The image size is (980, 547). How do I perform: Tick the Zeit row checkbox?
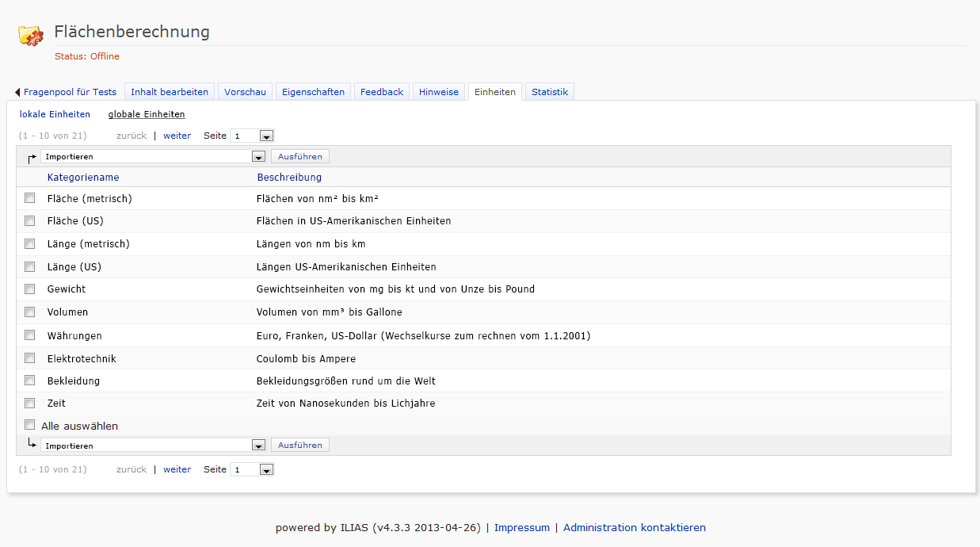(30, 403)
